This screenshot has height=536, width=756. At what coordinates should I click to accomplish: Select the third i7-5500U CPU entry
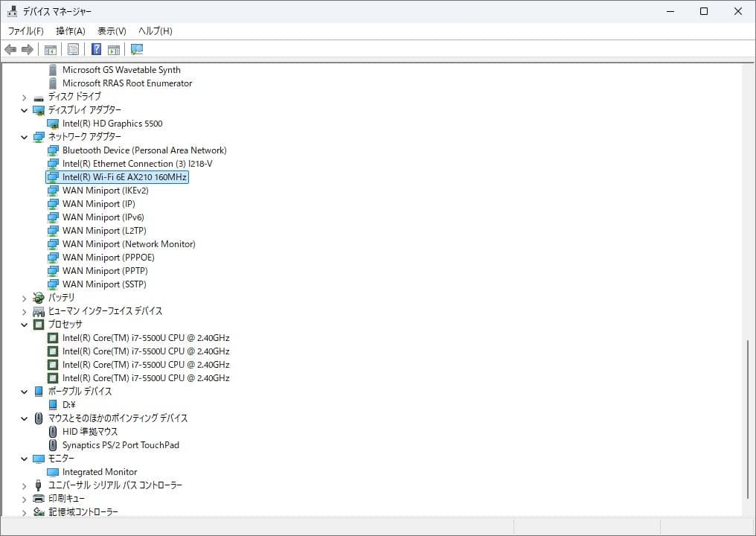pyautogui.click(x=146, y=365)
